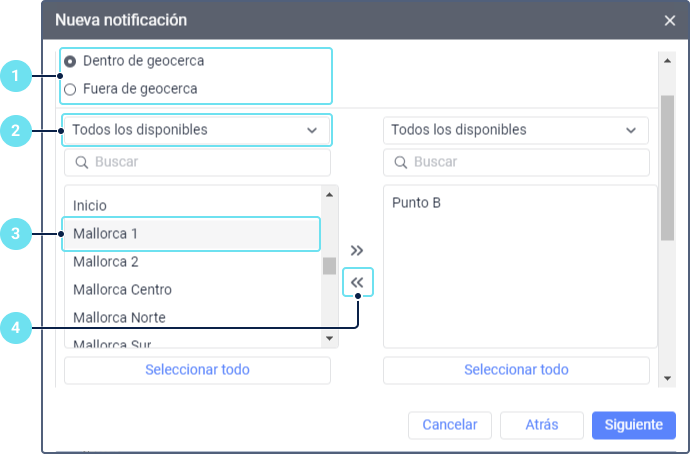Expand left Todos los disponibles dropdown
690x454 pixels.
[196, 130]
